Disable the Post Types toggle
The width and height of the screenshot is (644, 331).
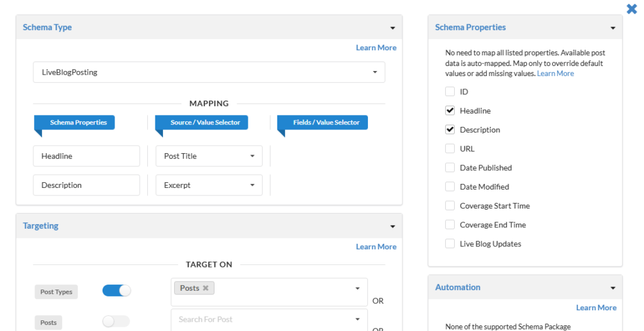116,291
